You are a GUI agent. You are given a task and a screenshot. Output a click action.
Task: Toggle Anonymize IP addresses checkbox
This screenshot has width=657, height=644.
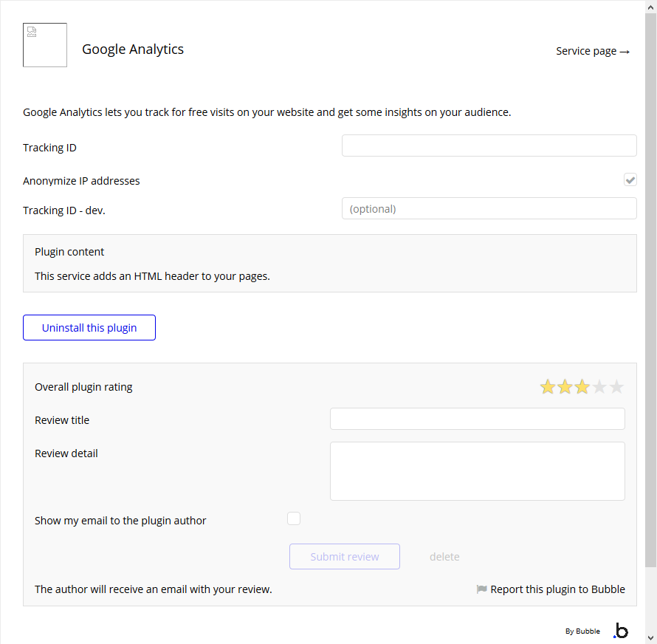point(630,180)
